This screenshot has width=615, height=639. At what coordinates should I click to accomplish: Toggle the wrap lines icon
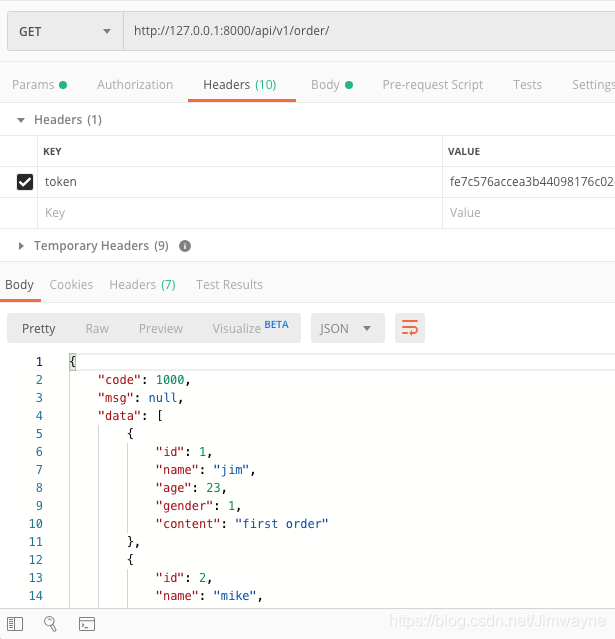[410, 328]
